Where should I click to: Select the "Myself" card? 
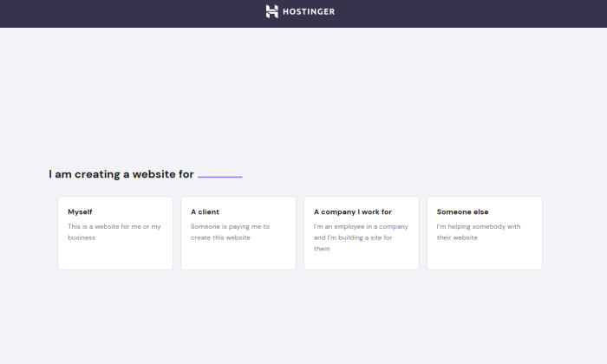click(x=115, y=233)
